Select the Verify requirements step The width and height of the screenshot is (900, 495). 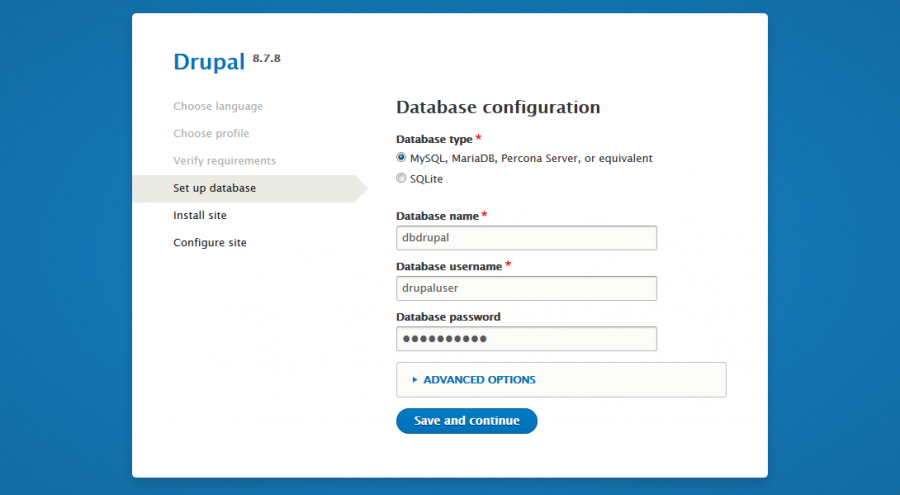pos(224,161)
